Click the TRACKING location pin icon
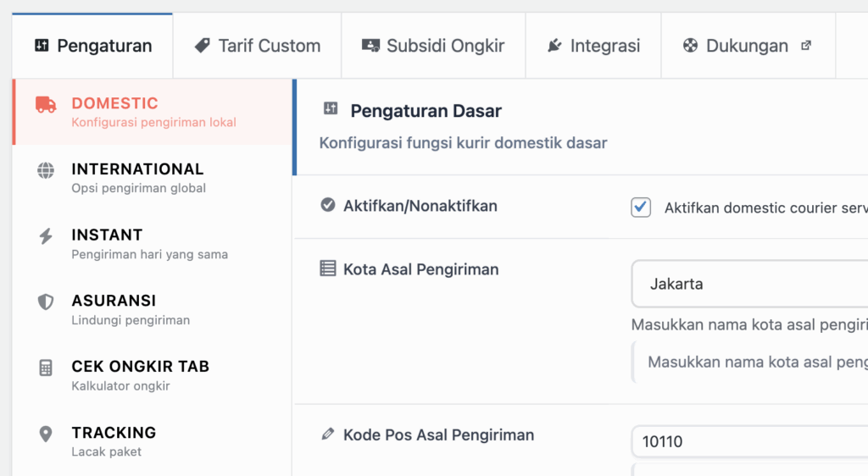868x476 pixels. pos(46,434)
